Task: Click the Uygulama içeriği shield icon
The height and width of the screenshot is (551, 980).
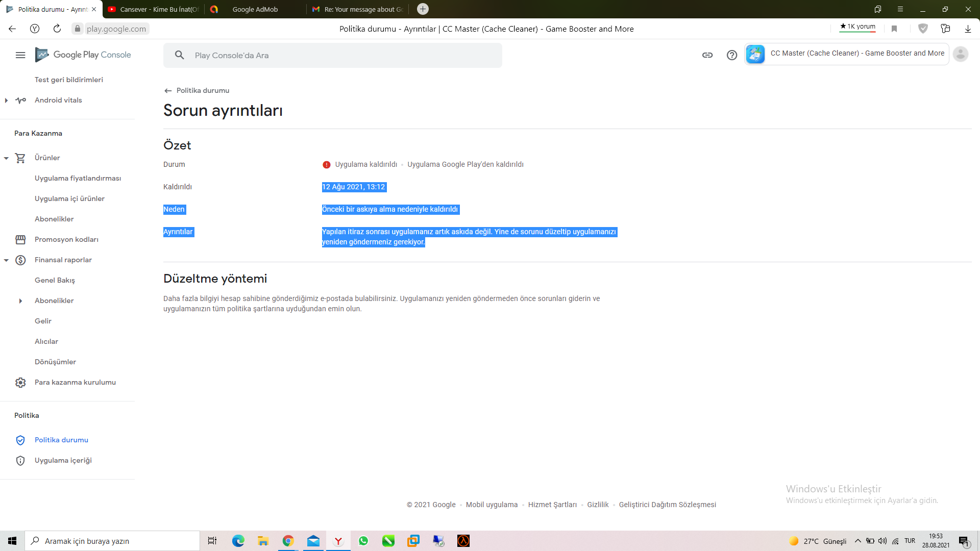Action: (20, 461)
